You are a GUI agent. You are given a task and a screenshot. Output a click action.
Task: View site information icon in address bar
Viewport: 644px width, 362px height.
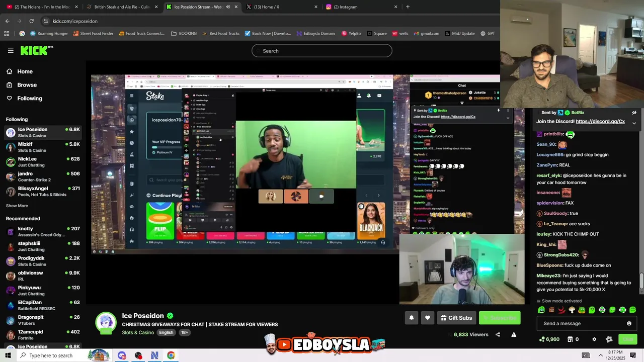point(46,21)
